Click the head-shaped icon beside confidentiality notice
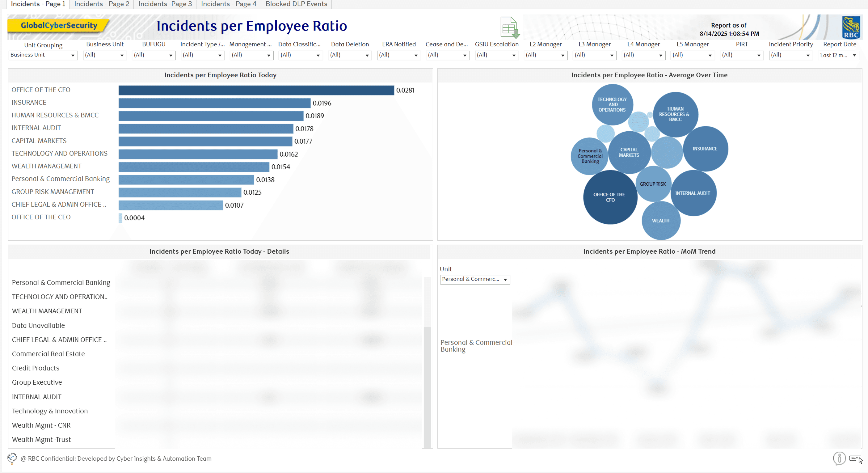Screen dimensions: 868x473 click(x=12, y=458)
